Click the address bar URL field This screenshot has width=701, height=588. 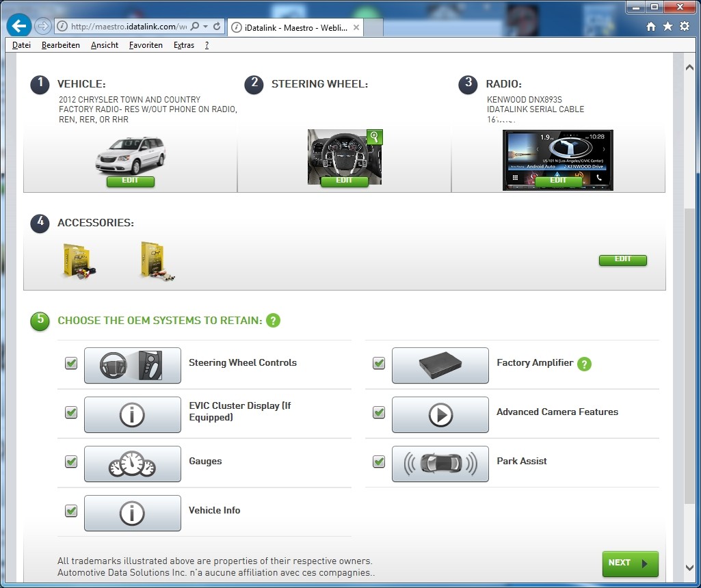pyautogui.click(x=129, y=27)
